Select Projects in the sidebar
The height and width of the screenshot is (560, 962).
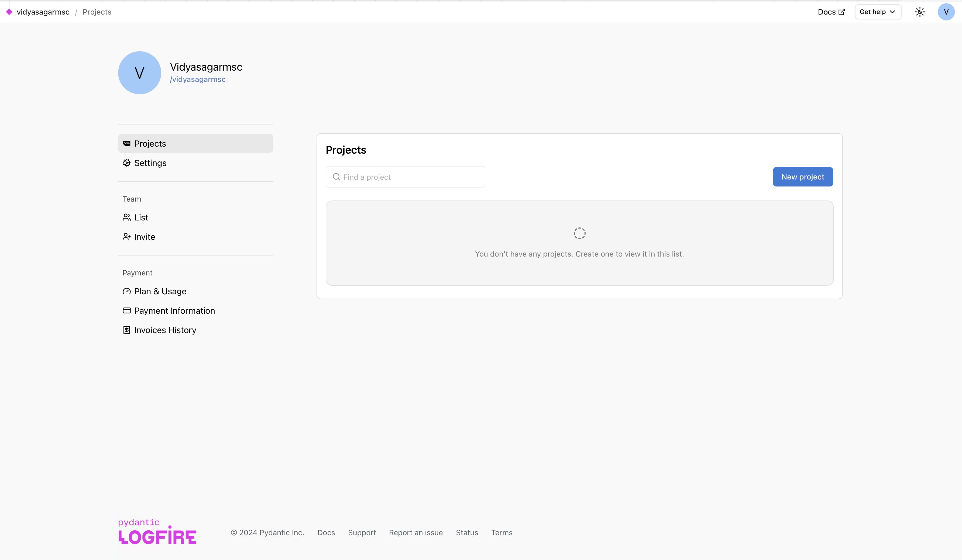150,143
